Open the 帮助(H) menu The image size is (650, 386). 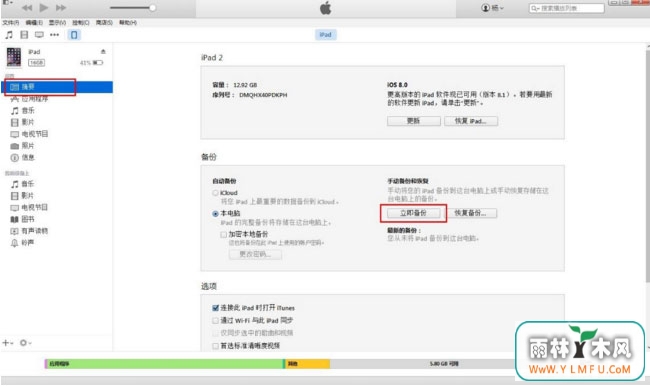click(x=128, y=22)
